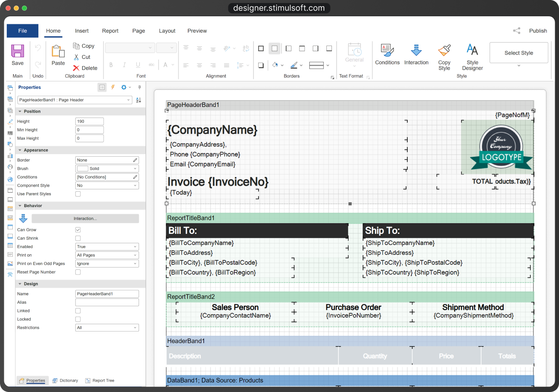Apply bottom border only

click(329, 49)
